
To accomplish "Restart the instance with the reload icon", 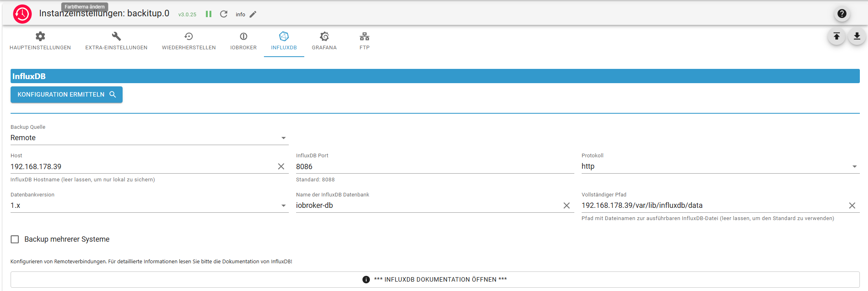I will point(224,14).
